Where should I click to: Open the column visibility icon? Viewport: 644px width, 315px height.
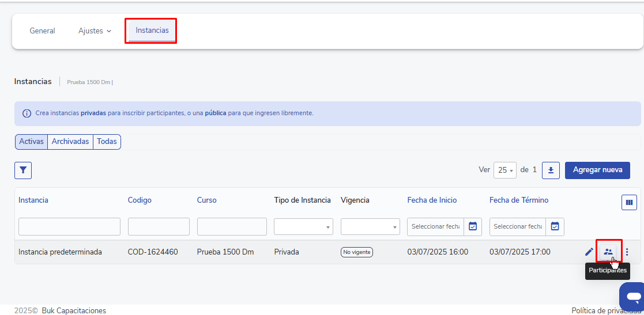(629, 202)
